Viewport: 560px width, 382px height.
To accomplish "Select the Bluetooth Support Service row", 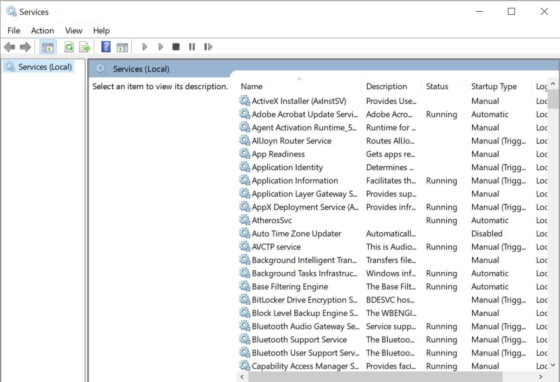I will 393,340.
